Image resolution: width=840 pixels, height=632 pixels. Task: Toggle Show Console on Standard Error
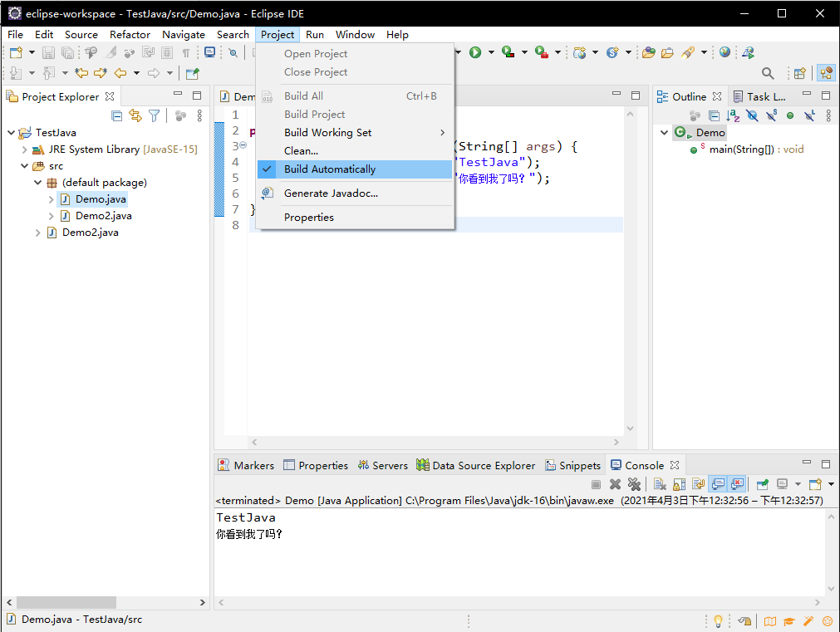tap(737, 485)
